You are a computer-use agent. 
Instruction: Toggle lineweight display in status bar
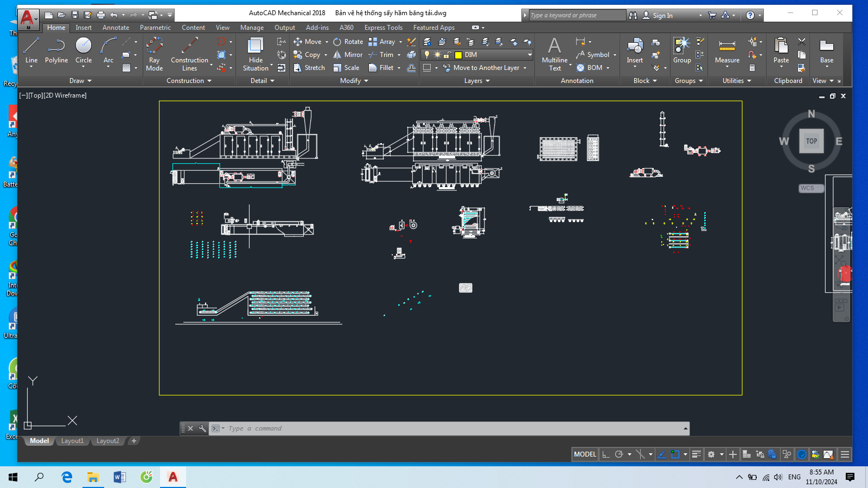pos(697,454)
